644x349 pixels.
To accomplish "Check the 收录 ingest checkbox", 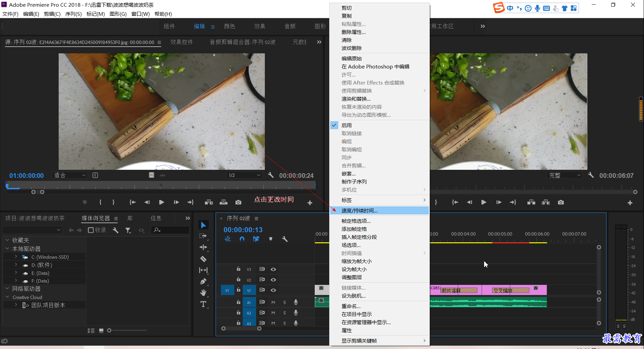I will [91, 230].
